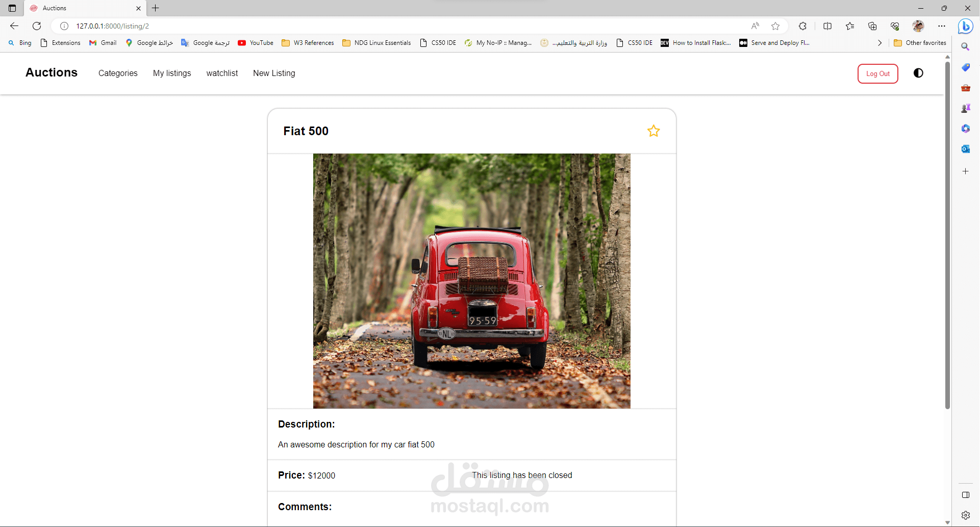
Task: Open Serve and Deploy Fl... bookmark
Action: [x=774, y=43]
